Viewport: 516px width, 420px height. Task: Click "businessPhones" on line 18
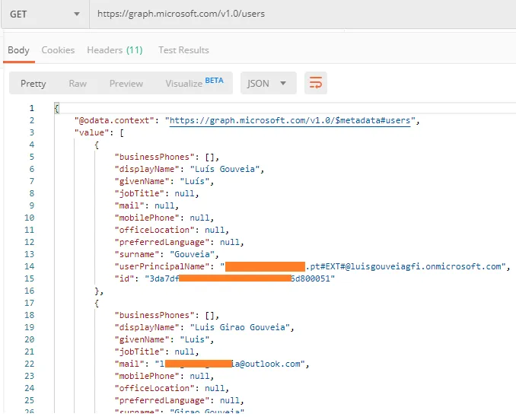(157, 315)
